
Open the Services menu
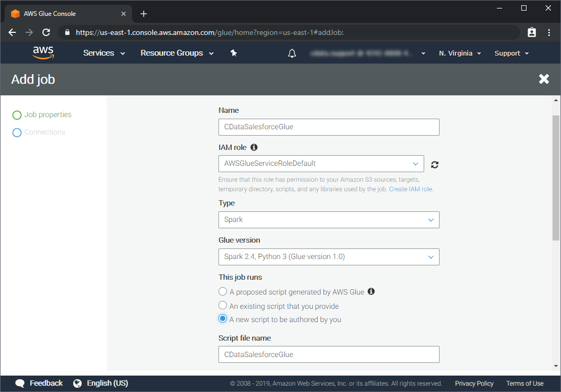click(104, 54)
